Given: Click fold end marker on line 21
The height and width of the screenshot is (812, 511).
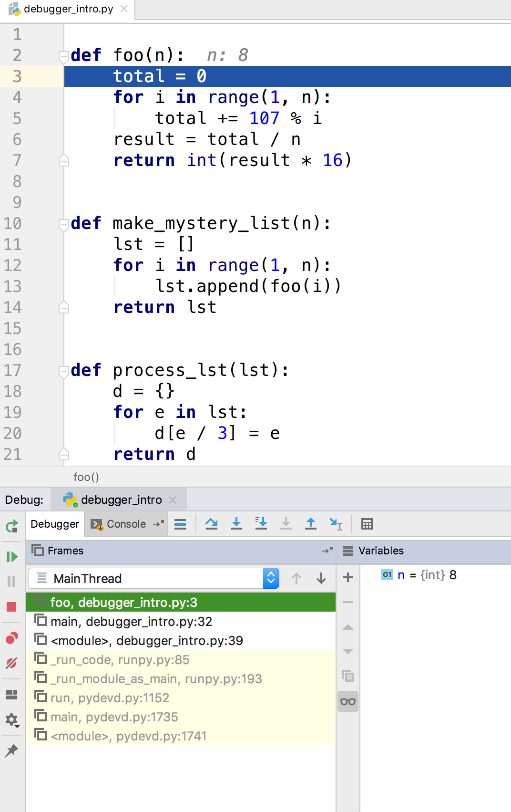Looking at the screenshot, I should click(64, 454).
